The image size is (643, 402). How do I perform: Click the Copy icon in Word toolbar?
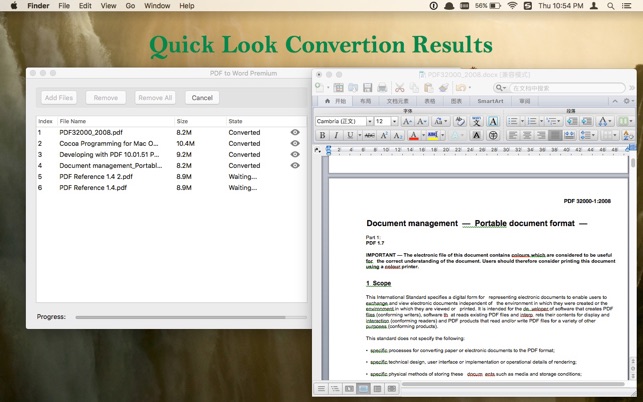[x=414, y=87]
